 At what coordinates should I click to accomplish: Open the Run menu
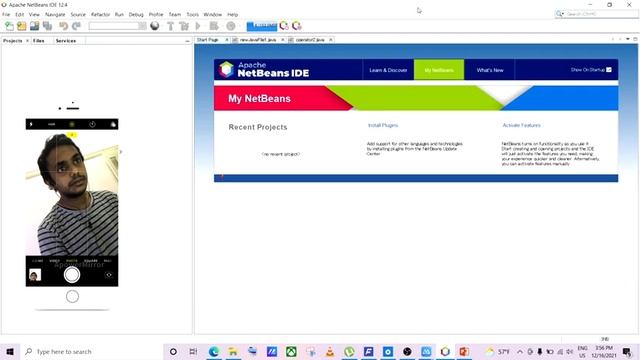coord(119,14)
